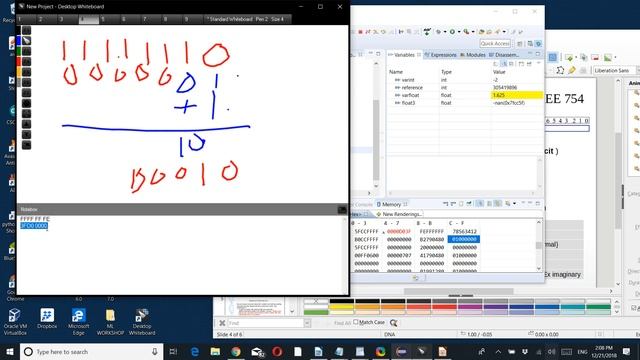Click the Step Into icon in Eclipse toolbar
The image size is (640, 360).
pos(376,32)
